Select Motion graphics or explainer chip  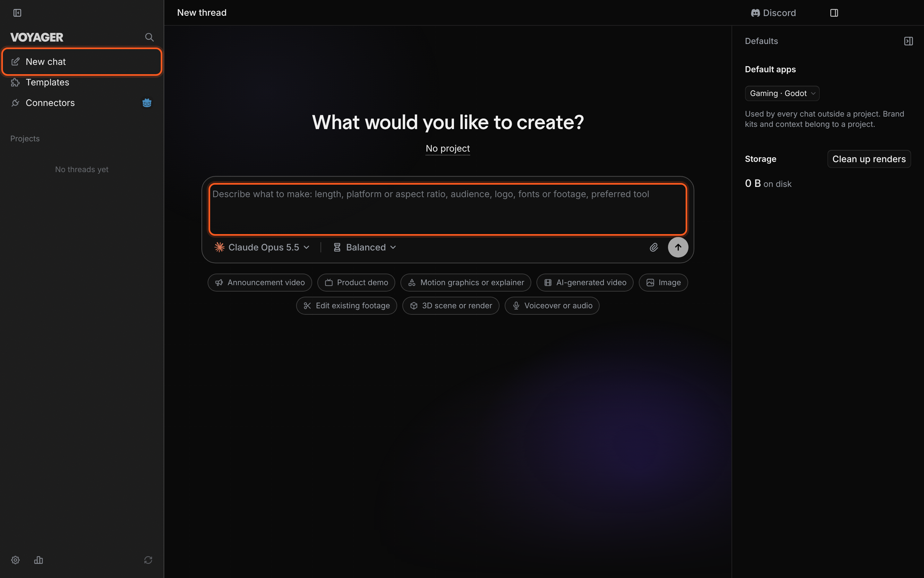(x=466, y=283)
